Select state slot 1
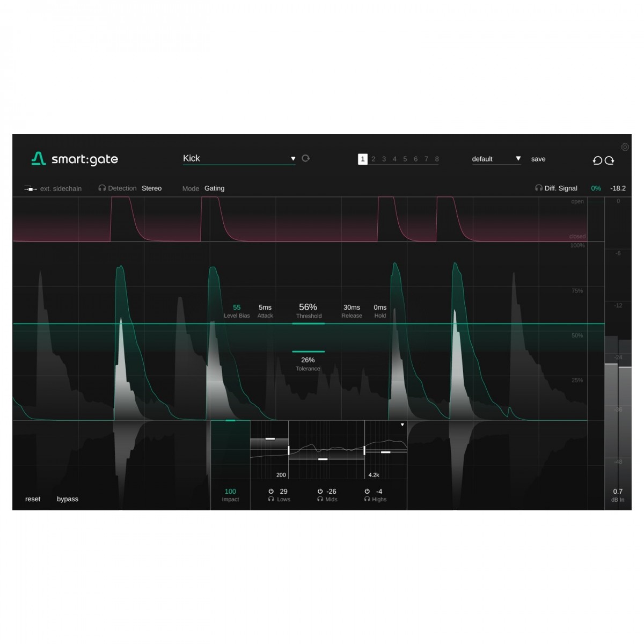Image resolution: width=644 pixels, height=644 pixels. 363,159
